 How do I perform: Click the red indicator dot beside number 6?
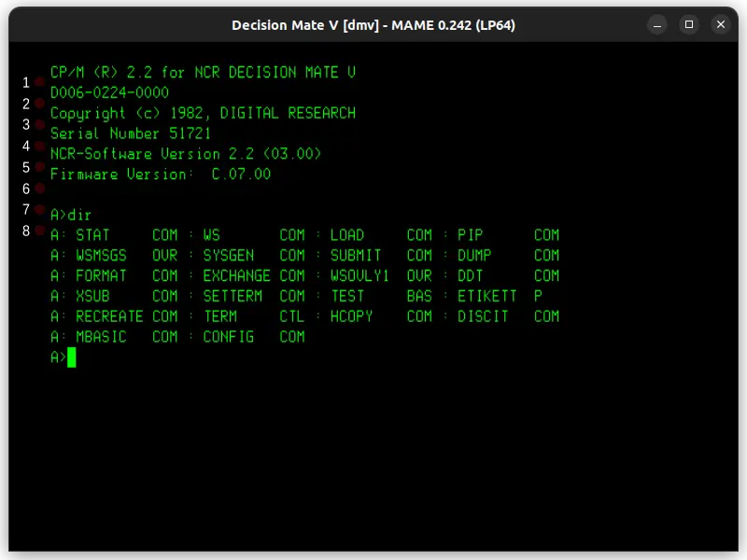click(39, 189)
